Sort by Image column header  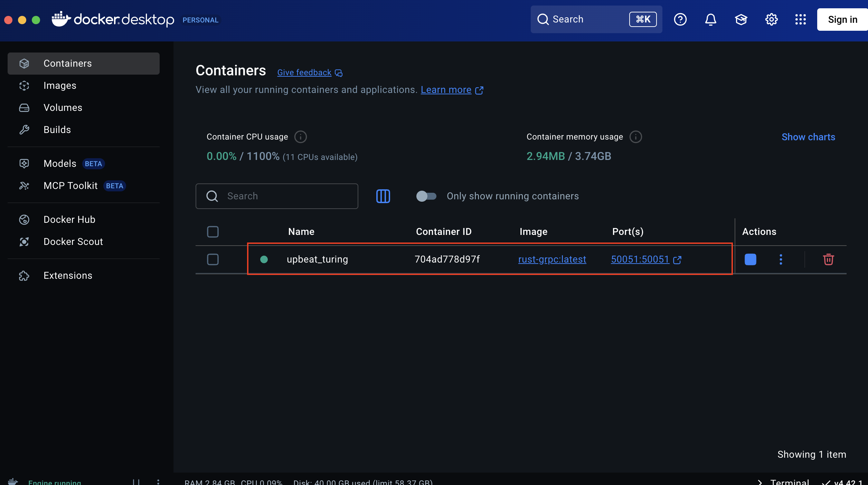tap(534, 232)
